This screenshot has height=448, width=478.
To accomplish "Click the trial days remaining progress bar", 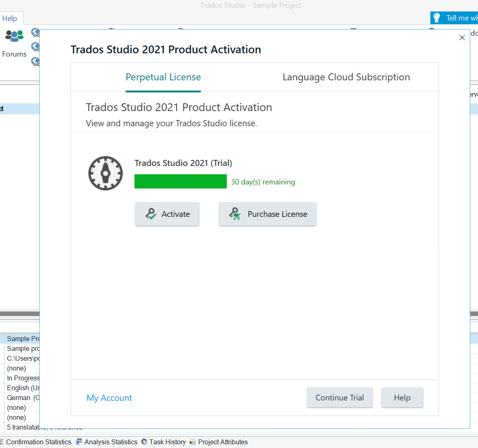I will click(x=181, y=182).
